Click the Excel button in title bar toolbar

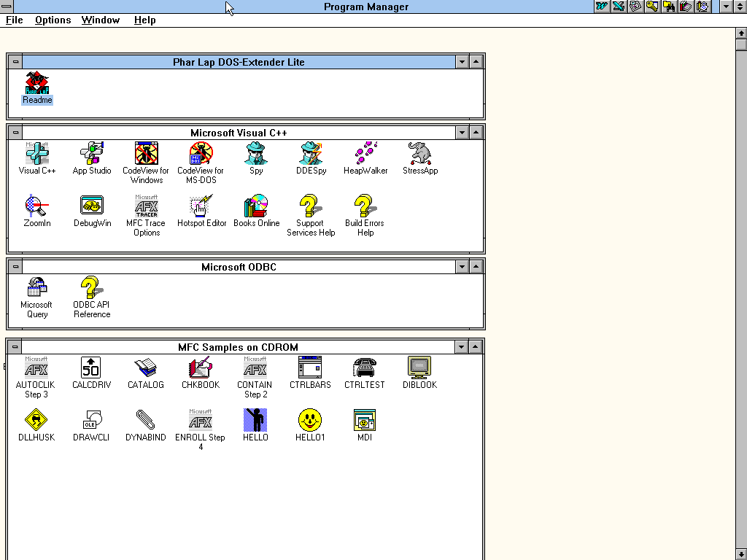pyautogui.click(x=619, y=6)
